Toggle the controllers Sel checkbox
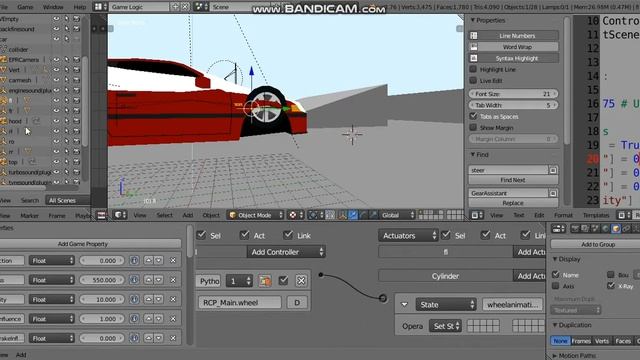Image resolution: width=640 pixels, height=360 pixels. [201, 235]
